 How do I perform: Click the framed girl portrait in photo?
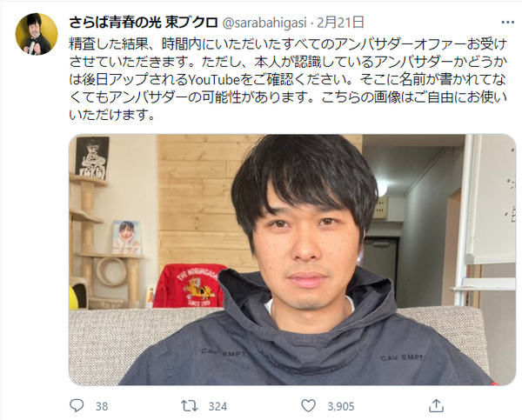point(126,237)
